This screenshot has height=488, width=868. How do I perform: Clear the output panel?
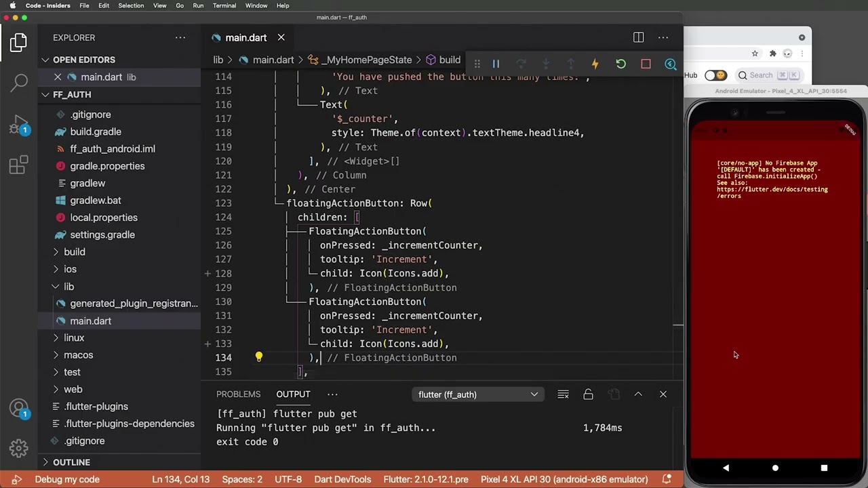[x=563, y=394]
